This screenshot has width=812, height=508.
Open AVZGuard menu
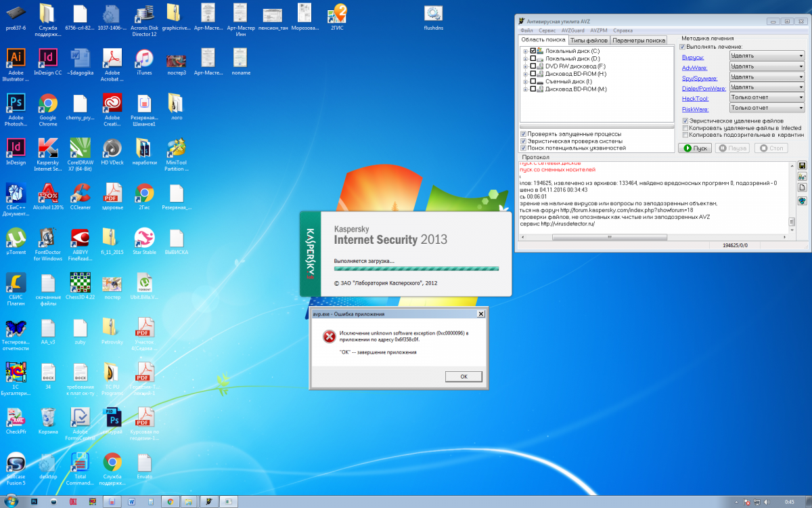pyautogui.click(x=572, y=30)
